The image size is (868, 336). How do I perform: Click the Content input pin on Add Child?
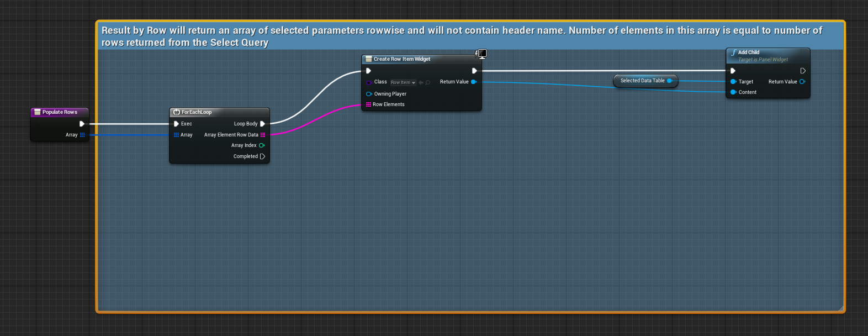733,92
